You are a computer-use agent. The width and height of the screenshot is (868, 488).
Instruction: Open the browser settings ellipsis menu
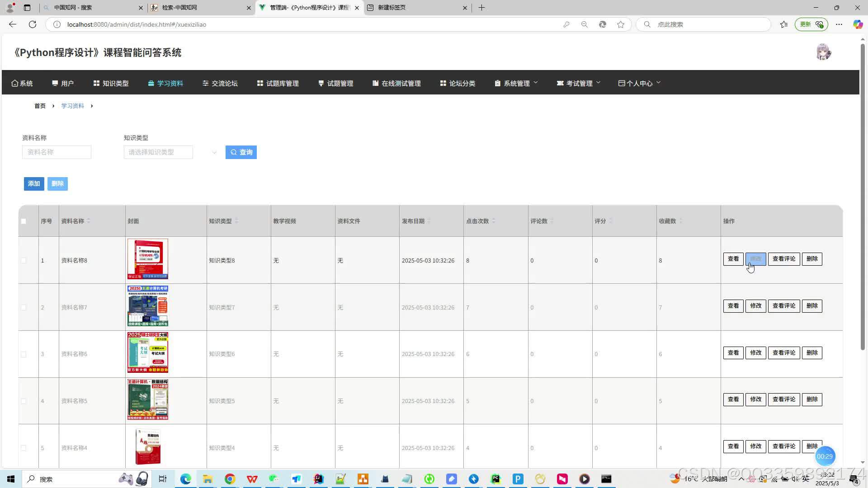(x=839, y=24)
